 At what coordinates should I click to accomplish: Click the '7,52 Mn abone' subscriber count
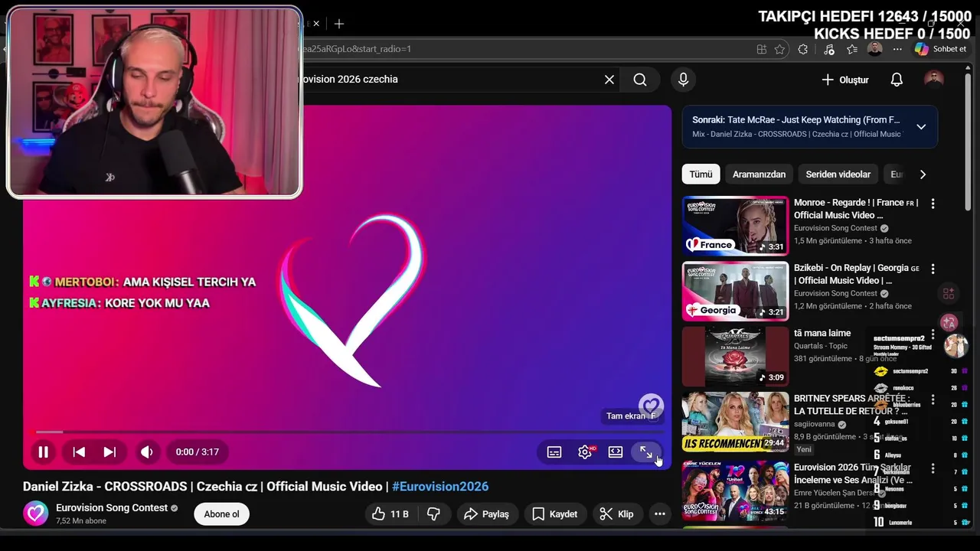[81, 521]
